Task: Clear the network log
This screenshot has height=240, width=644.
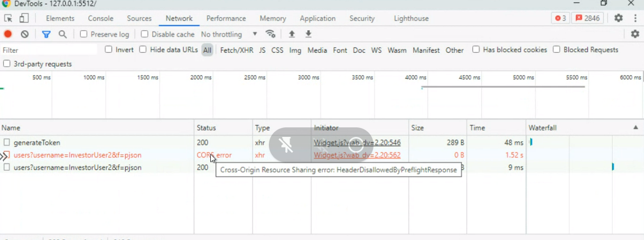Action: coord(25,34)
